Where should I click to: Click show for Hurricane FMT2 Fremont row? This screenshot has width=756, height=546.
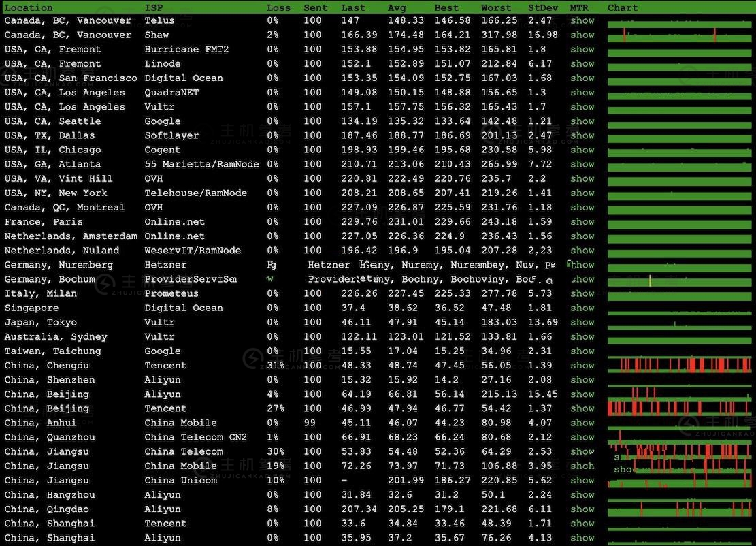click(582, 49)
